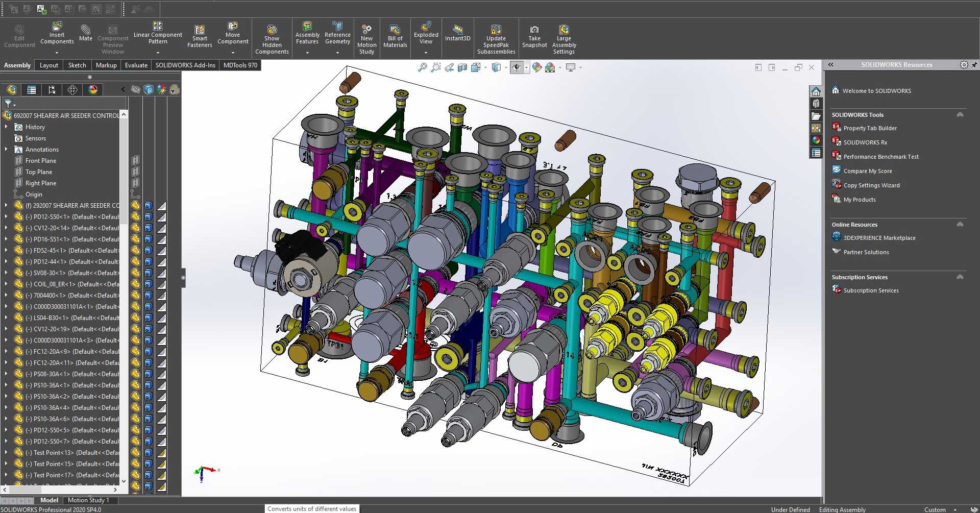Viewport: 980px width, 513px height.
Task: Open the Smart Fasteners tool
Action: pos(200,37)
